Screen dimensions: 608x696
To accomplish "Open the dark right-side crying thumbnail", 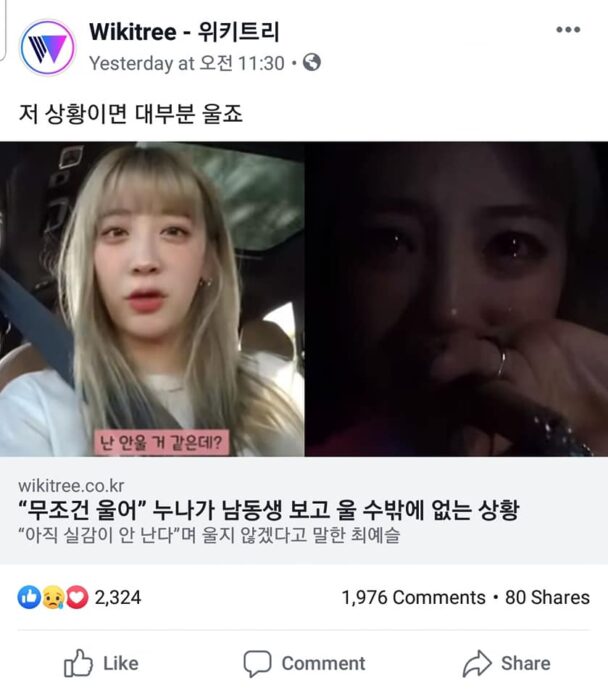I will [456, 299].
